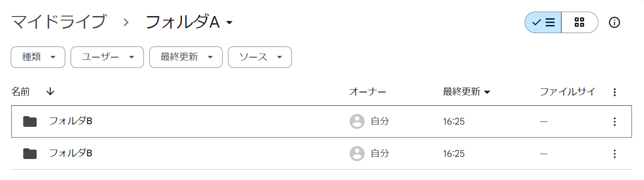
Task: Click folder icon of second フォルダB
Action: click(30, 154)
